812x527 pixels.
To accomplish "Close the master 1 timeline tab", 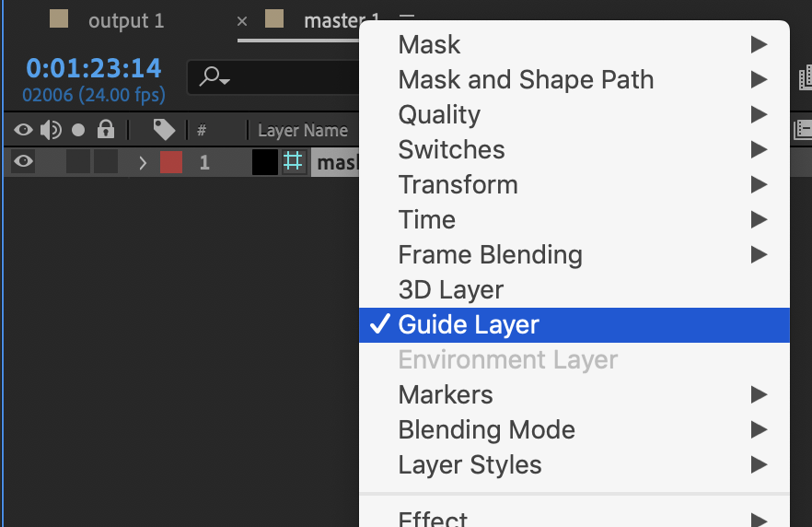I will pyautogui.click(x=242, y=21).
